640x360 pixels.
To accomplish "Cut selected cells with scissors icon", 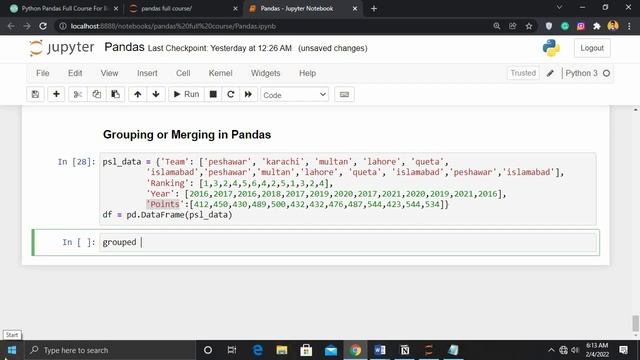I will (78, 94).
